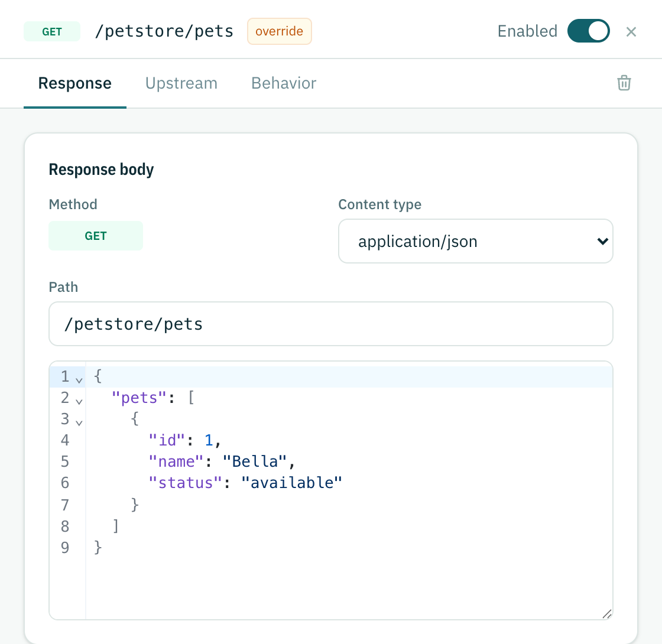Click the override badge in the header

[x=279, y=31]
